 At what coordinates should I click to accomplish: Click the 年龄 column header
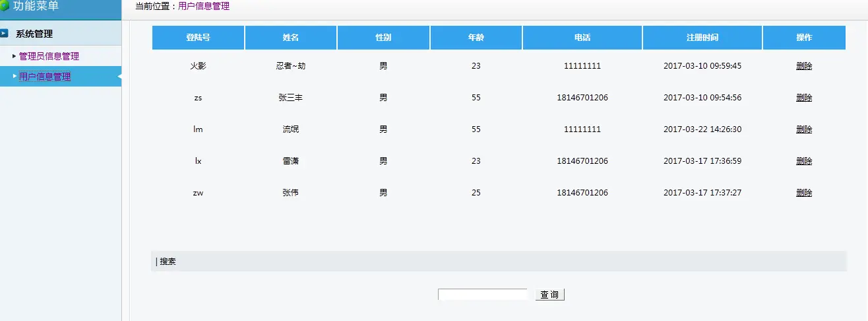click(476, 38)
